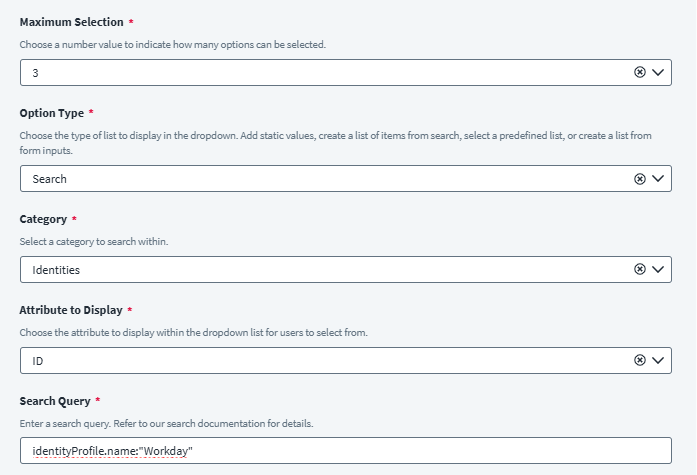Clear the Attribute to Display selection

pos(640,361)
